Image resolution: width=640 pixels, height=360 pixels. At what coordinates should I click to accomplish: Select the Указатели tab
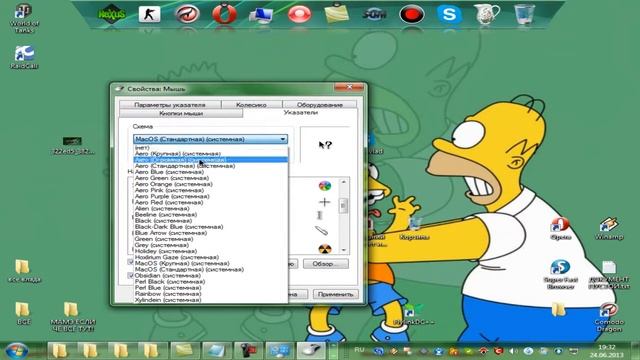pyautogui.click(x=300, y=112)
